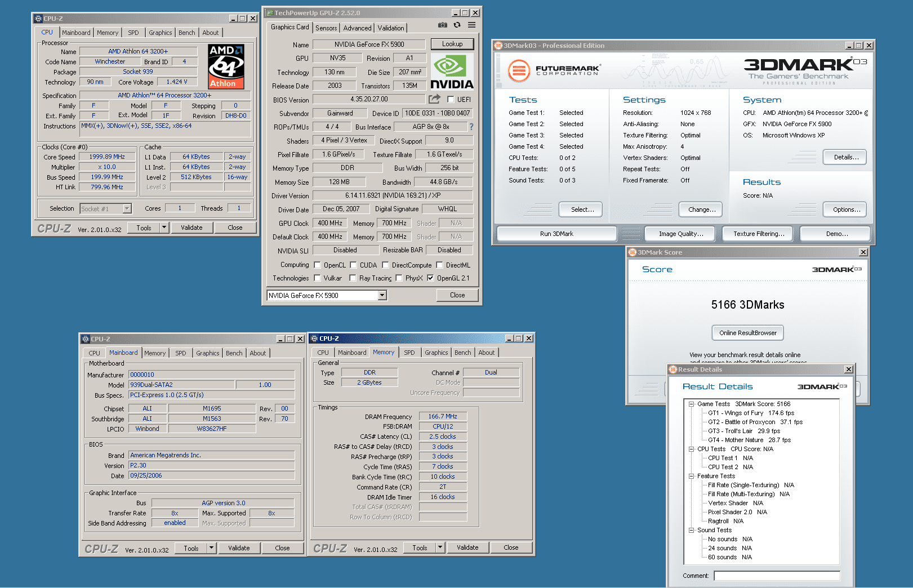Open Online ResultBrowser
Screen dimensions: 913x588
pyautogui.click(x=747, y=333)
